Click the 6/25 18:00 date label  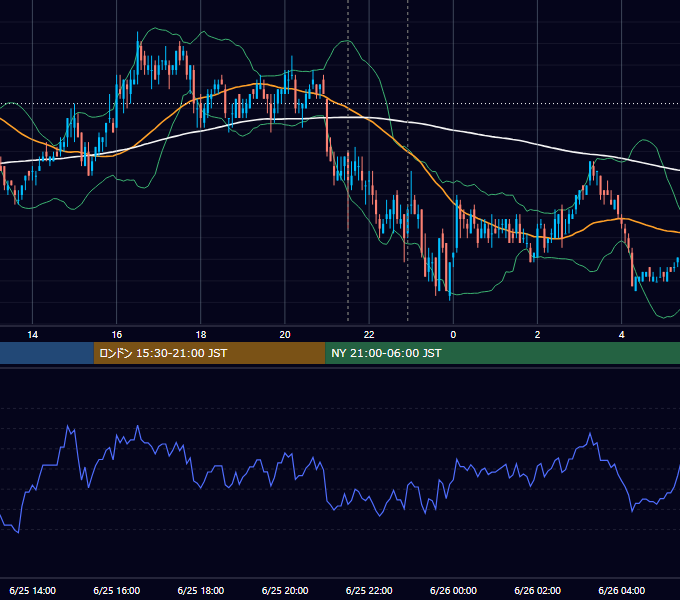(201, 590)
